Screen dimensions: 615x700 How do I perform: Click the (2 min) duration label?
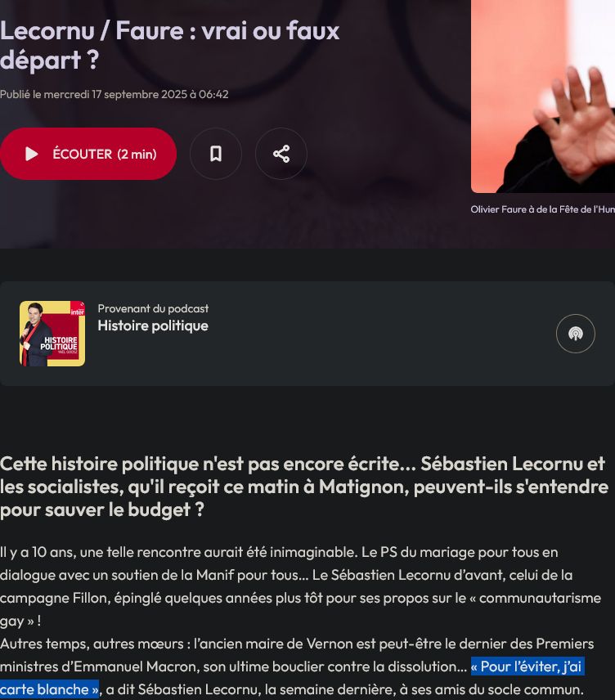137,154
